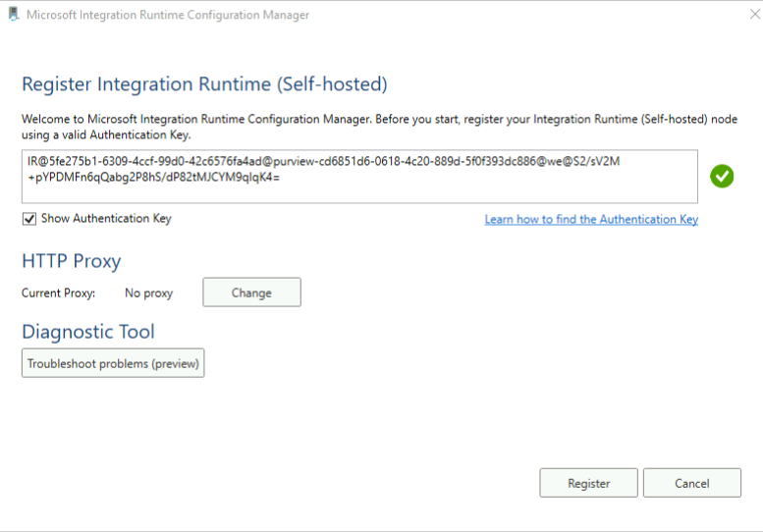Click the green key validation checkmark icon
The height and width of the screenshot is (532, 763).
[x=722, y=176]
